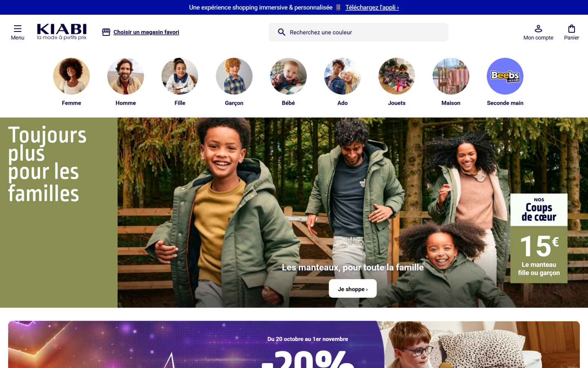Open the Bébé category circle
The width and height of the screenshot is (588, 368).
click(x=288, y=76)
